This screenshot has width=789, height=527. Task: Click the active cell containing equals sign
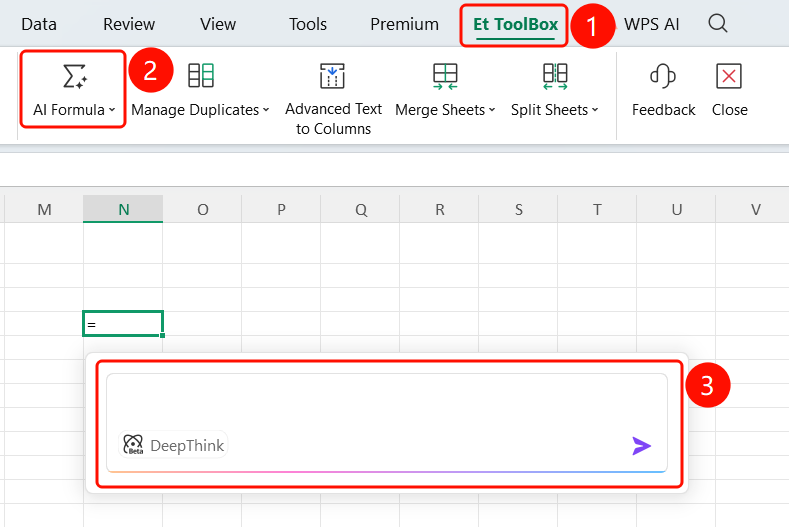coord(123,324)
